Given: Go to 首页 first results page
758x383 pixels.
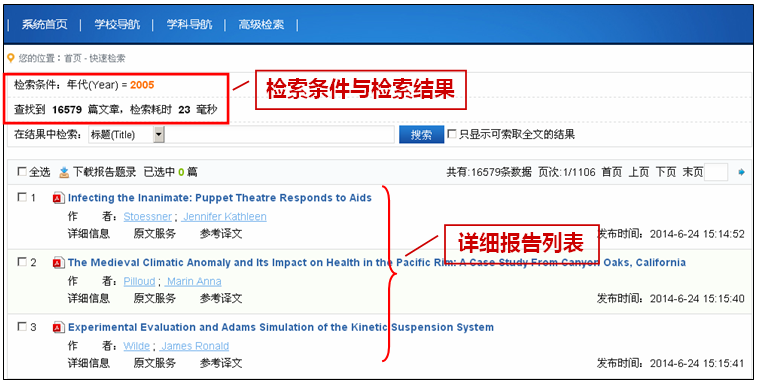Looking at the screenshot, I should click(x=611, y=172).
